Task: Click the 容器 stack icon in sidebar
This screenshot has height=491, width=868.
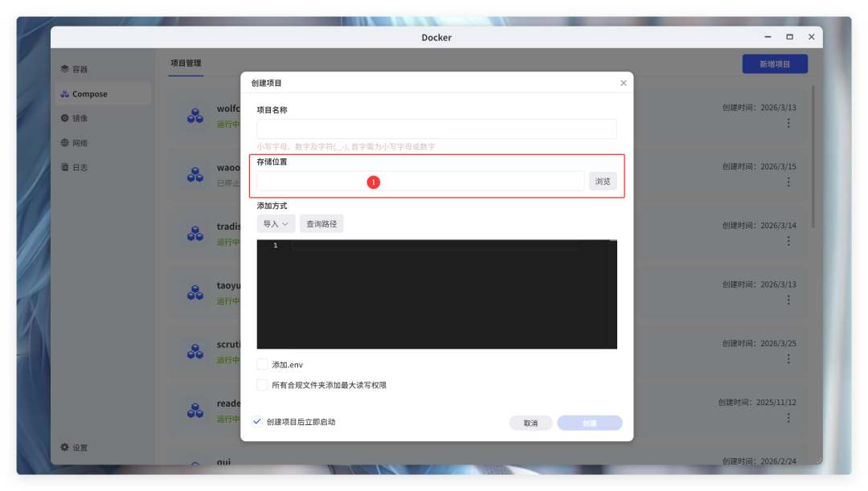Action: (x=65, y=69)
